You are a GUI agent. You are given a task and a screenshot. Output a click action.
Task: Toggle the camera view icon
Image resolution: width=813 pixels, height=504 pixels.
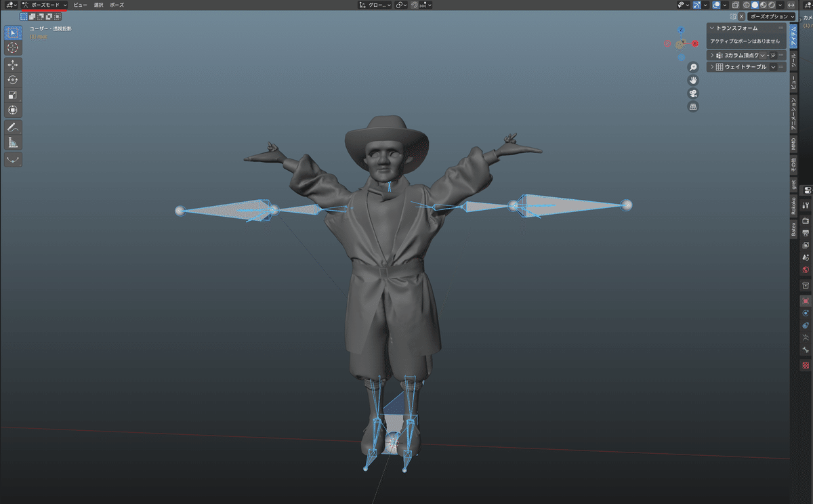click(x=693, y=93)
